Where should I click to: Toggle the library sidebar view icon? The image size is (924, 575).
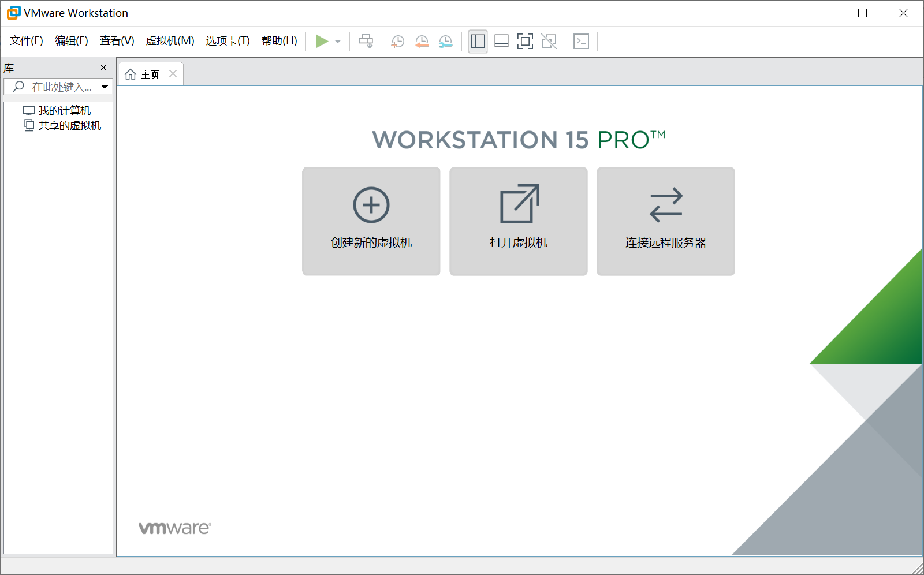[478, 41]
